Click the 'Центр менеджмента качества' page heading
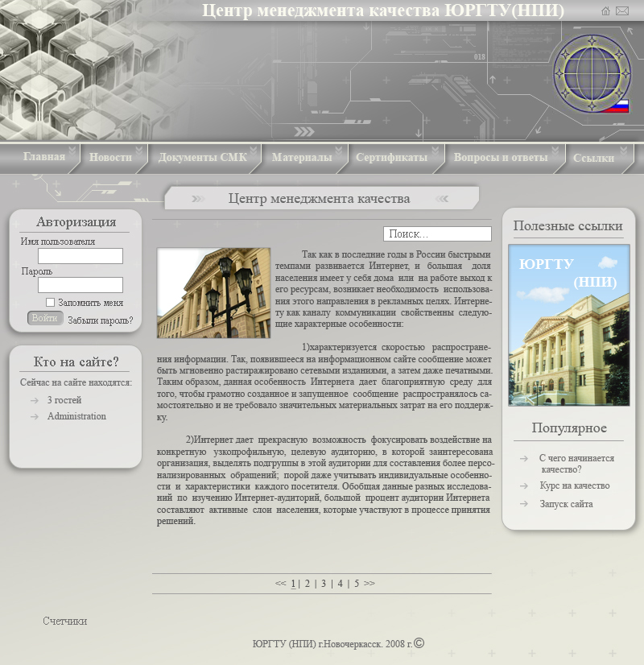Viewport: 644px width, 665px height. 320,199
